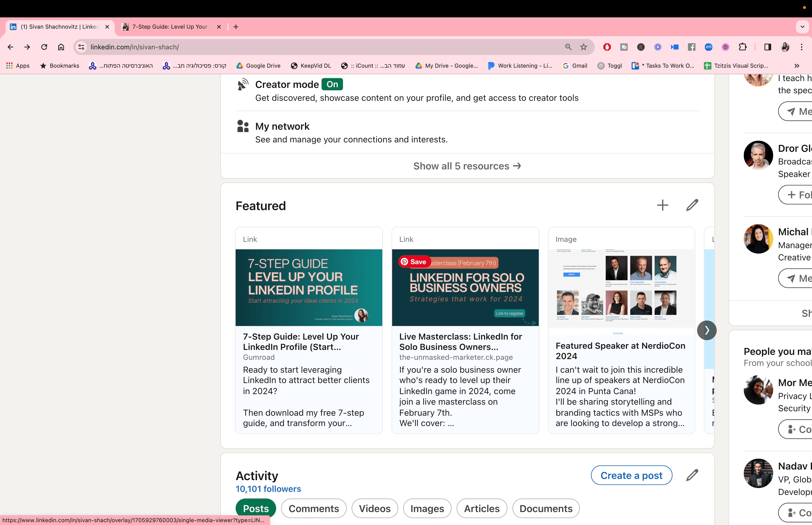Open the Bookmarks folder in bookmarks bar
This screenshot has width=812, height=525.
point(60,66)
